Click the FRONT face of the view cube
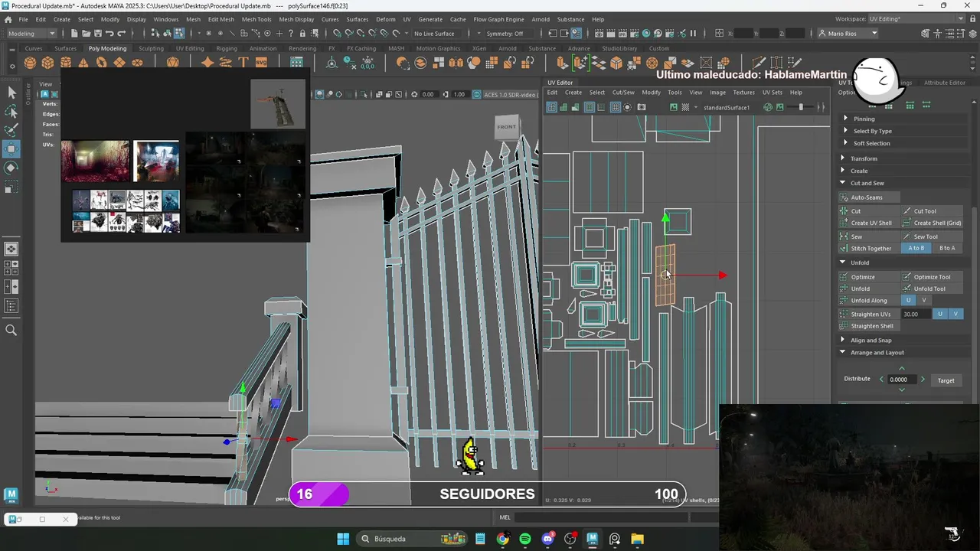980x551 pixels. point(507,127)
